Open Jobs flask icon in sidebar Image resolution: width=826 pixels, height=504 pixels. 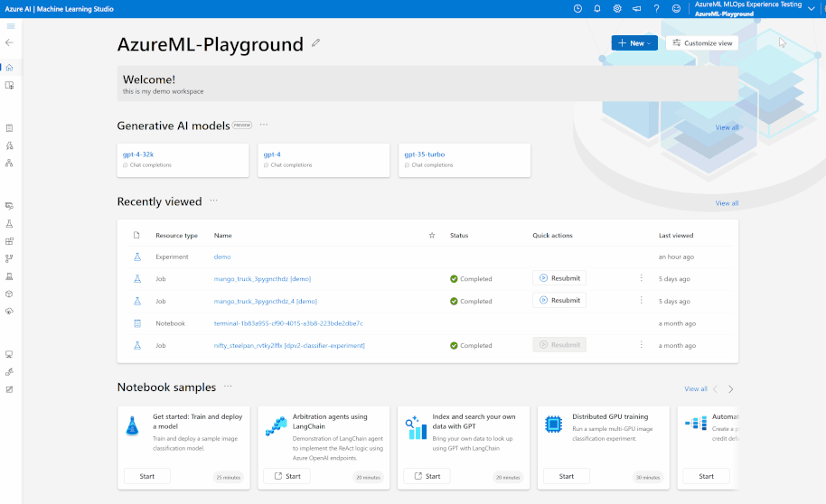9,224
